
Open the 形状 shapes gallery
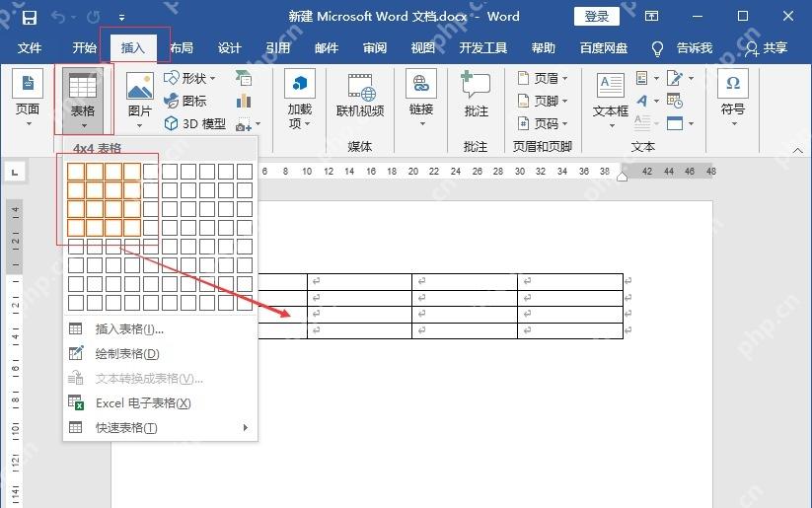click(x=189, y=78)
